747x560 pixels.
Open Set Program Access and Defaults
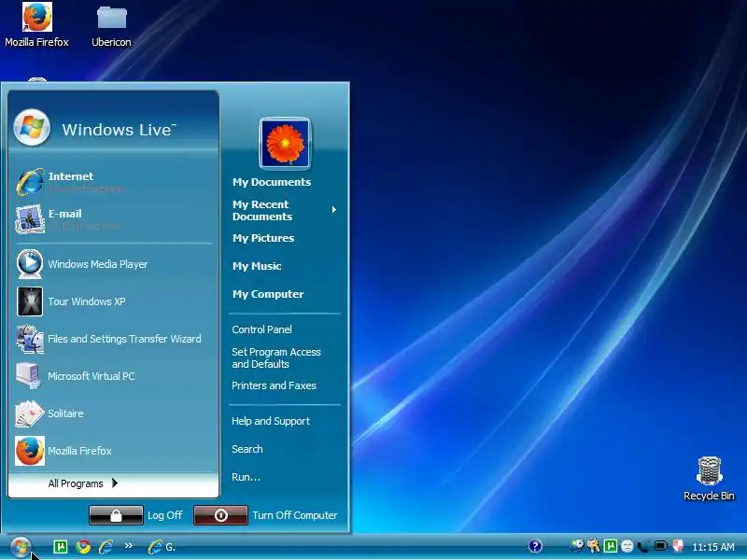click(x=276, y=358)
